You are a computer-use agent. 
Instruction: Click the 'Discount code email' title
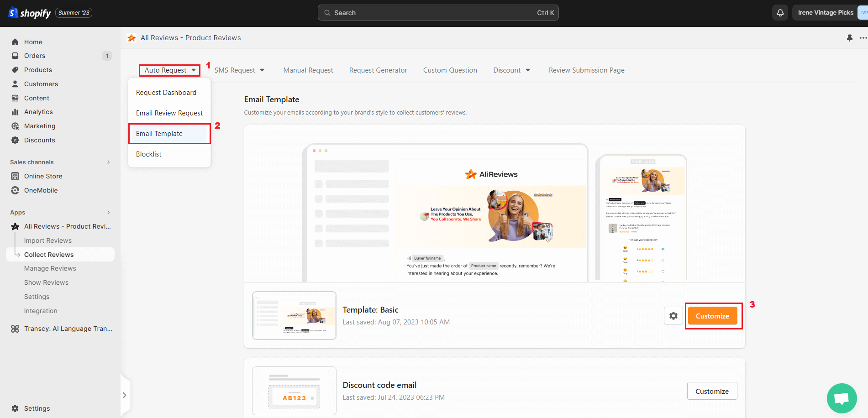point(379,385)
